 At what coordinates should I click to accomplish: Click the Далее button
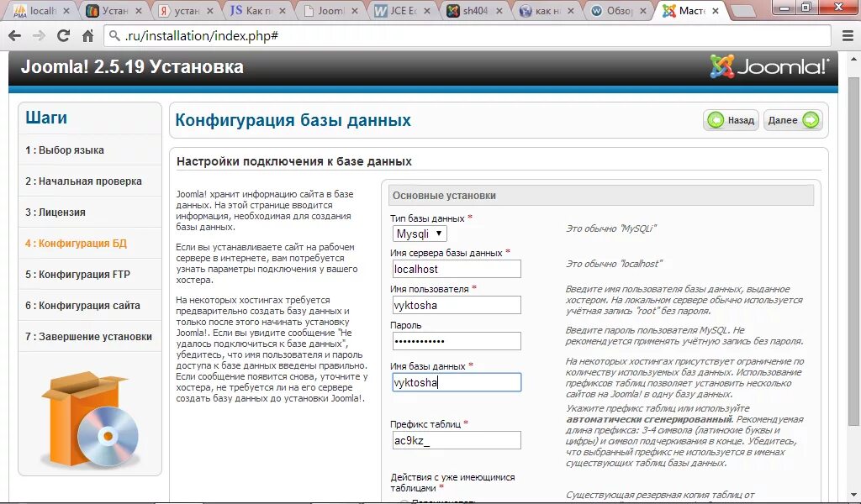[793, 120]
